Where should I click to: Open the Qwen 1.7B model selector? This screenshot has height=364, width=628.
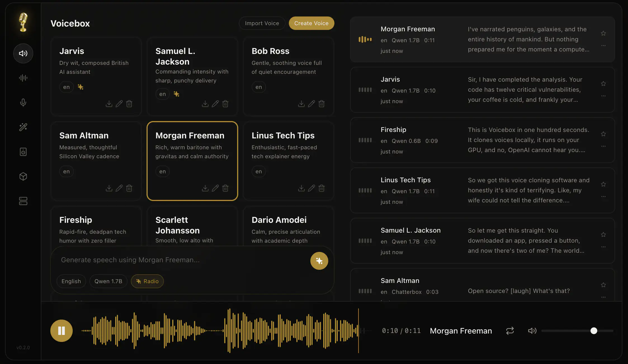[x=108, y=281]
